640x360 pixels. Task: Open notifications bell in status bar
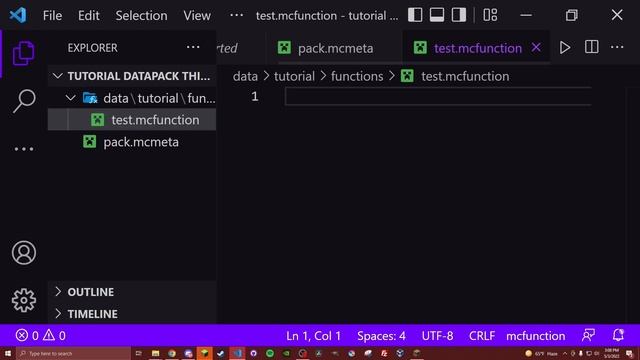pyautogui.click(x=618, y=336)
